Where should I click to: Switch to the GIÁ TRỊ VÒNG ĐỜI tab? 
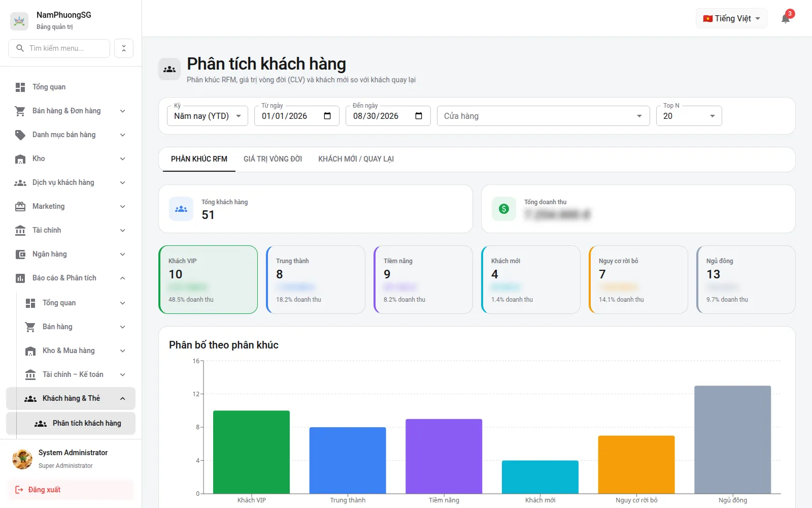273,159
